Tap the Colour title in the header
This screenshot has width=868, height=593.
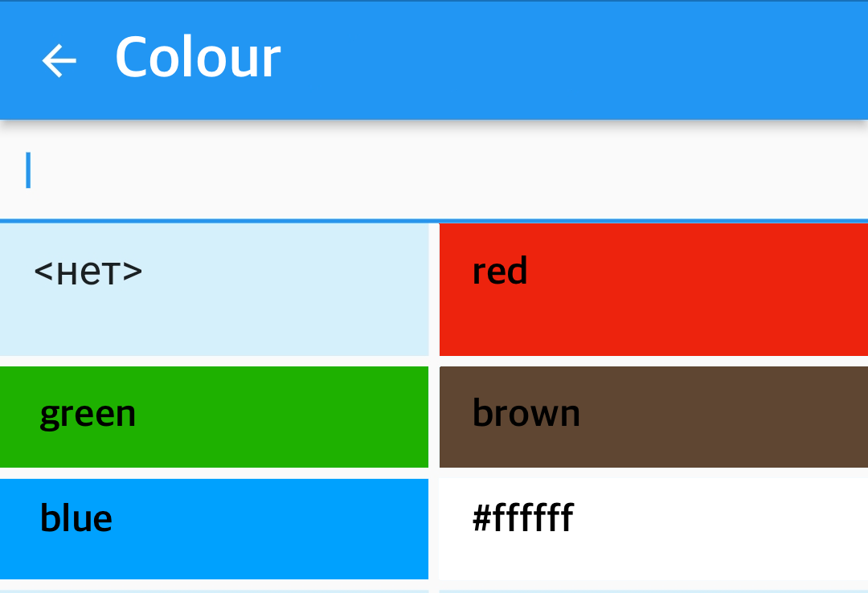click(197, 56)
